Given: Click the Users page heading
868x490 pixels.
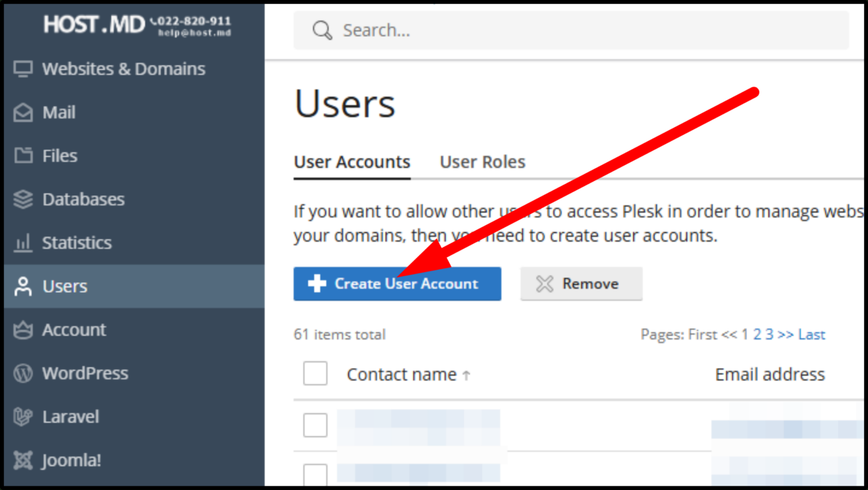Looking at the screenshot, I should (x=345, y=104).
